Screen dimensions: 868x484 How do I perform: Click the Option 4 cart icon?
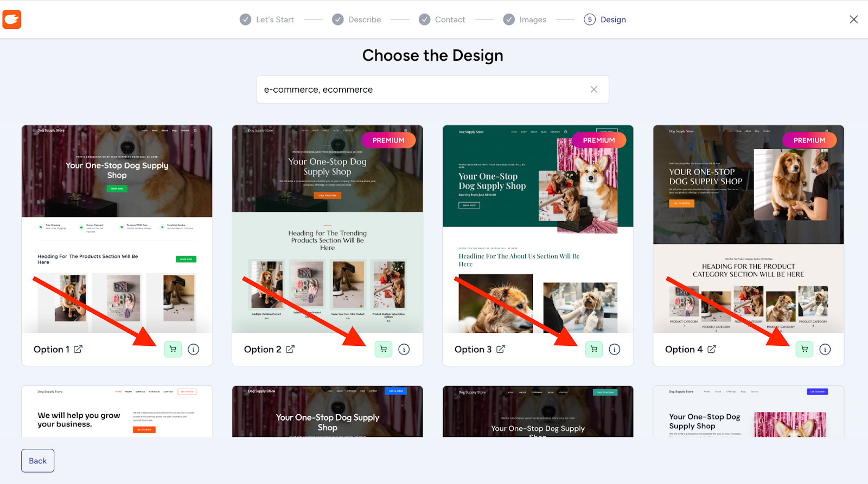coord(805,349)
